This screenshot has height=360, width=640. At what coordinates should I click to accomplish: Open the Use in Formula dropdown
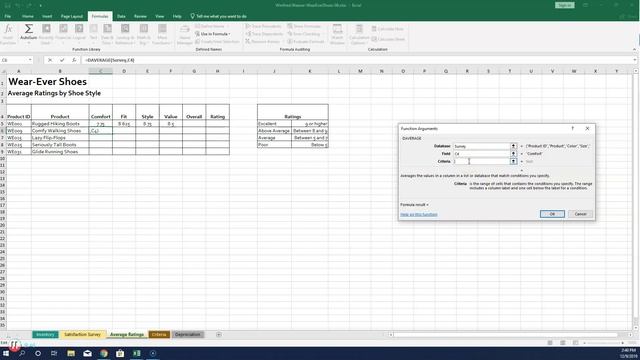pos(213,34)
